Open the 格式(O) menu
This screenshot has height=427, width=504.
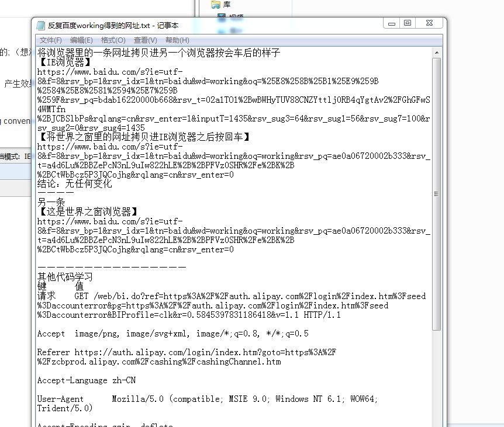point(113,40)
